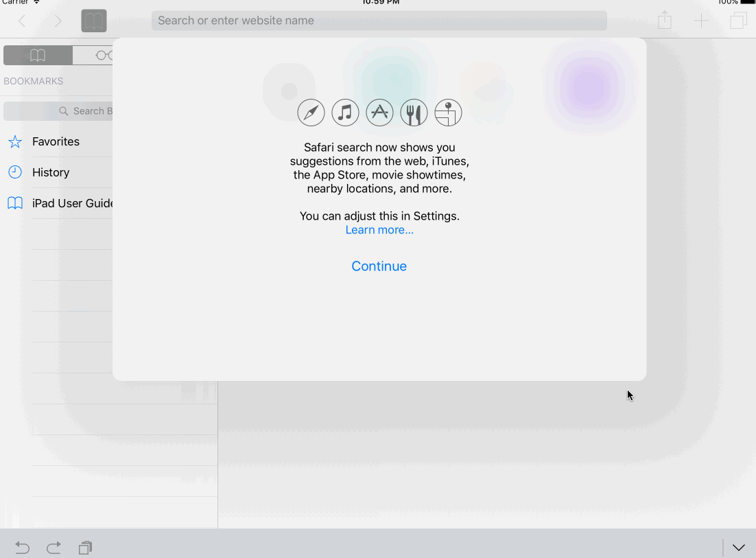This screenshot has height=558, width=756.
Task: Click the restaurant fork and knife icon
Action: (x=414, y=113)
